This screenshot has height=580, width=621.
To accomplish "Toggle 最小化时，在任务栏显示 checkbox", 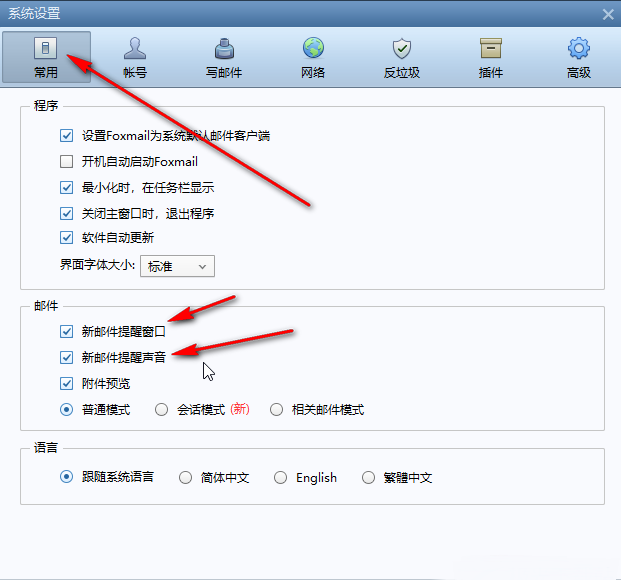I will tap(67, 187).
